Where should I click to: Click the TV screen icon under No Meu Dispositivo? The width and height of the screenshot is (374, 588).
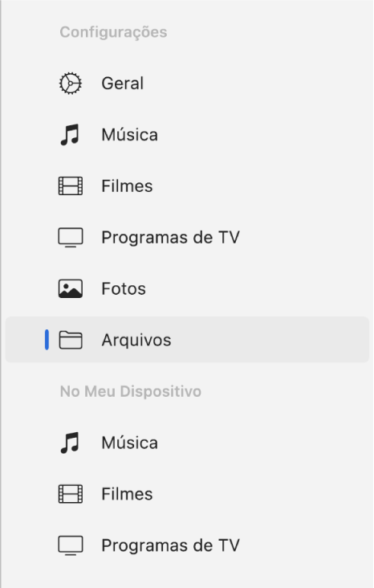70,545
